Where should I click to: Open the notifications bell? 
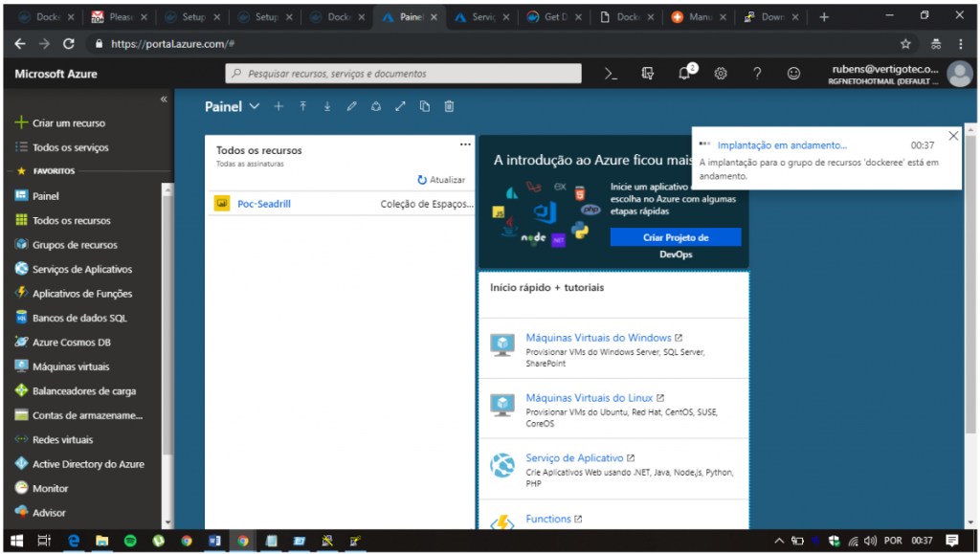(684, 74)
